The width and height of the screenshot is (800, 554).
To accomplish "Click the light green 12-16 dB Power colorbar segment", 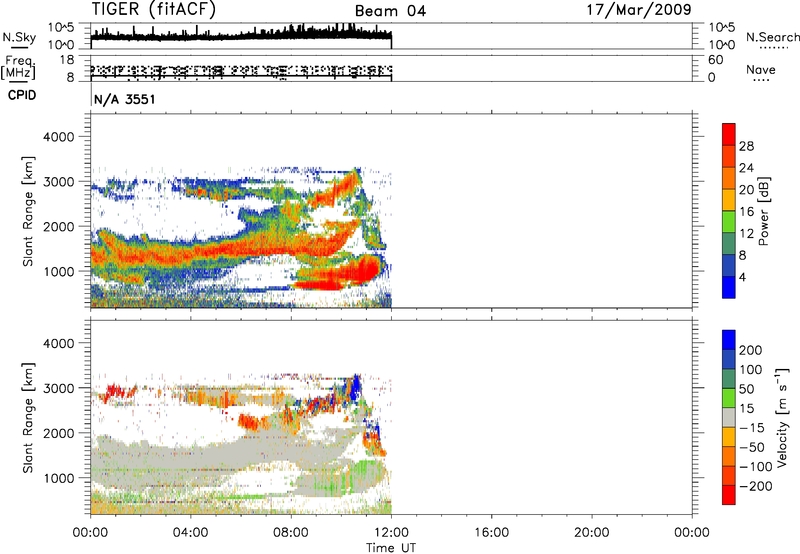I will 729,221.
